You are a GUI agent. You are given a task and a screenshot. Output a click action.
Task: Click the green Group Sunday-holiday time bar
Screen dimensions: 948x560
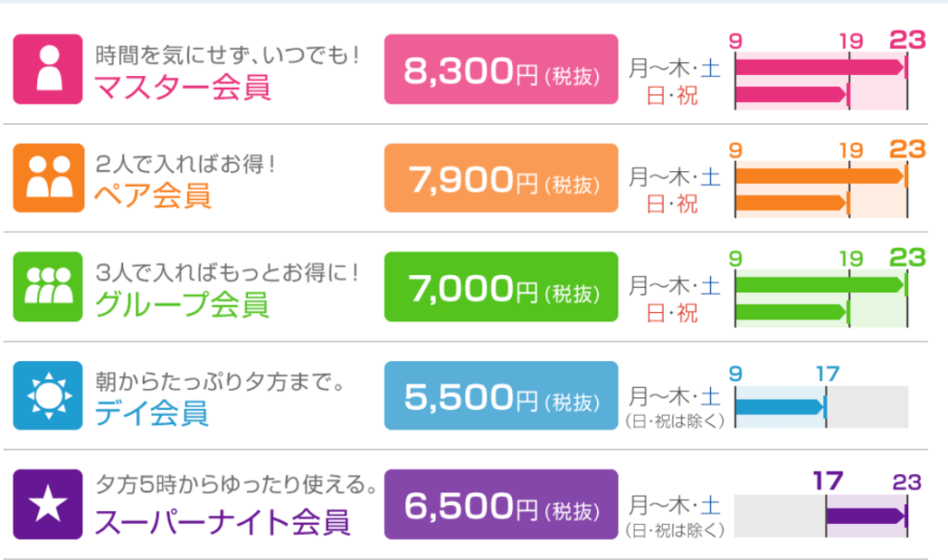tap(791, 312)
